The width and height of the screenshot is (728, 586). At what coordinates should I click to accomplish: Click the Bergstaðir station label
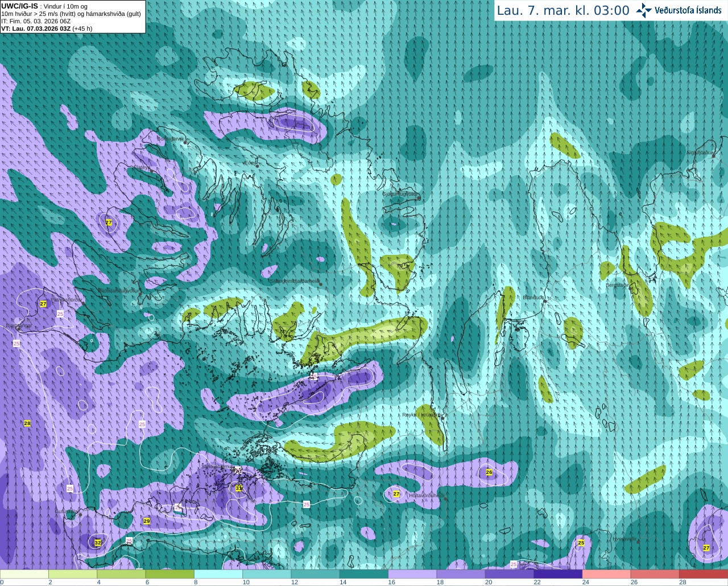pos(617,285)
